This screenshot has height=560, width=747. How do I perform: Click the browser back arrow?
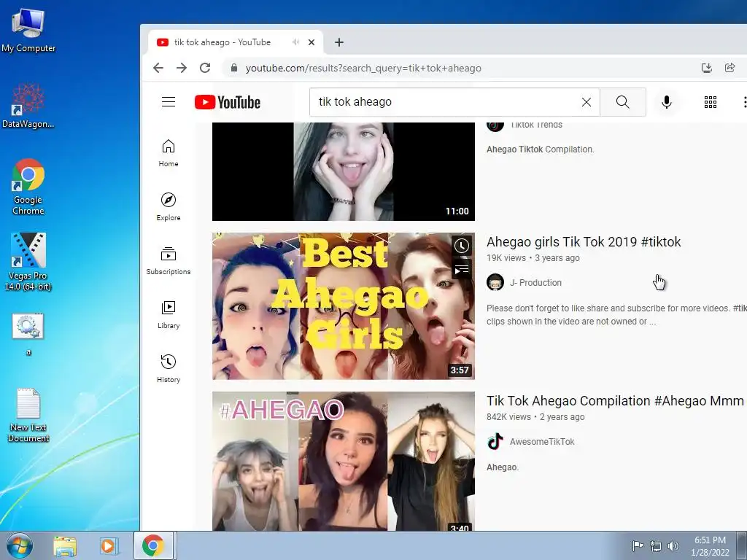(x=158, y=68)
